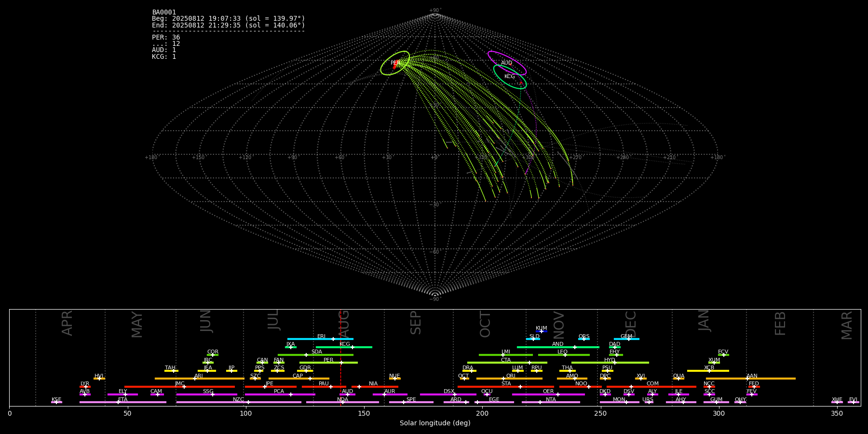Click the NDA pink shower bar

tap(342, 402)
